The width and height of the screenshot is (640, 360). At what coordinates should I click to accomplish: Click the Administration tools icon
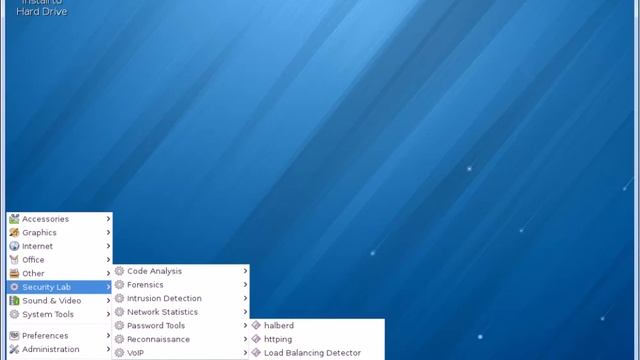[14, 349]
